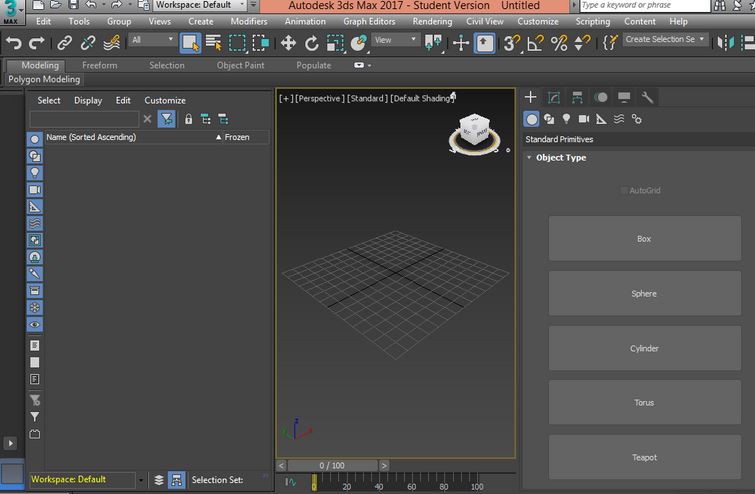Open the Hierarchy command panel tab

point(577,98)
